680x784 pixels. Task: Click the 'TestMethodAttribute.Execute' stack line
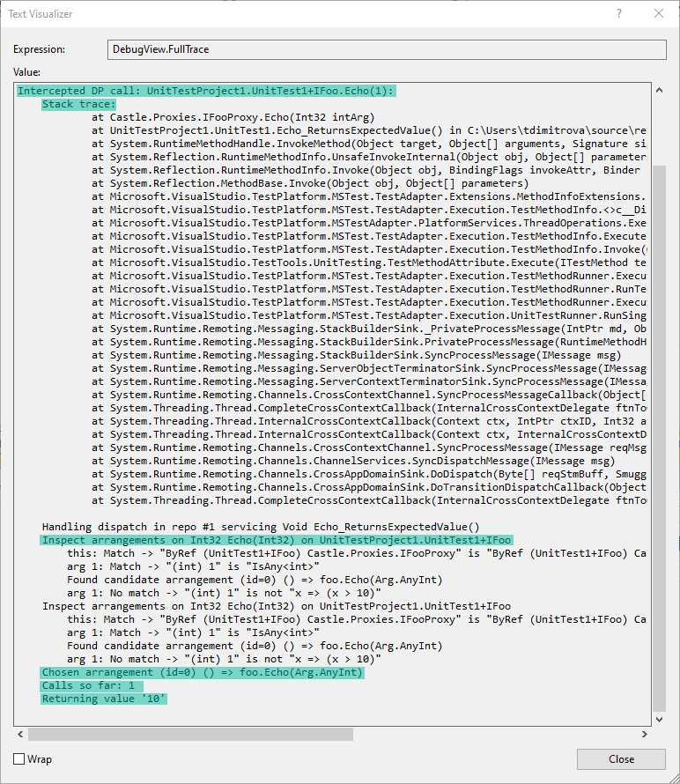369,263
